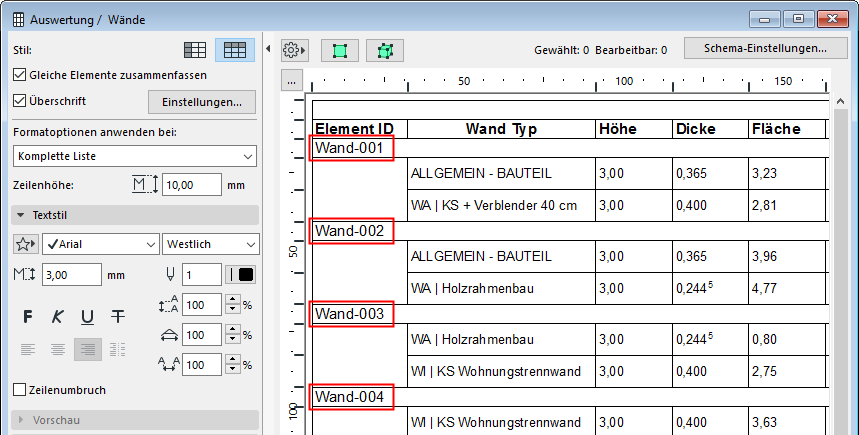The image size is (859, 435).
Task: Open the favorites star button
Action: pyautogui.click(x=26, y=244)
